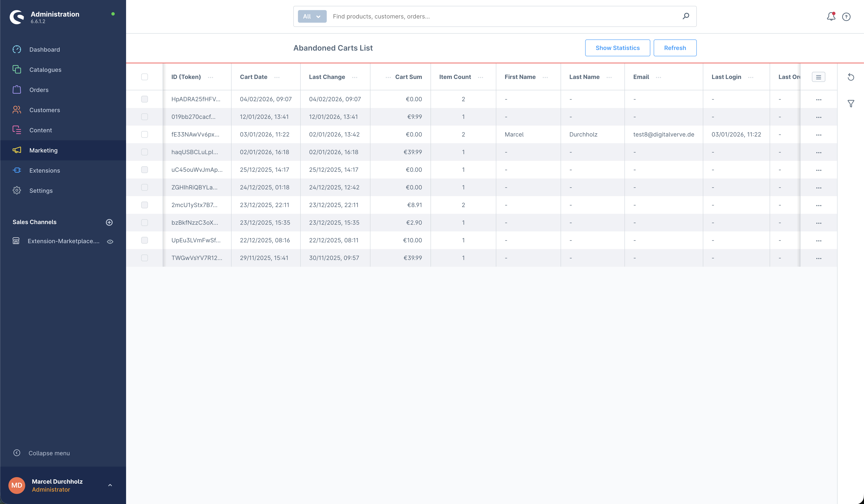
Task: Add a new sales channel plus icon
Action: [x=109, y=222]
